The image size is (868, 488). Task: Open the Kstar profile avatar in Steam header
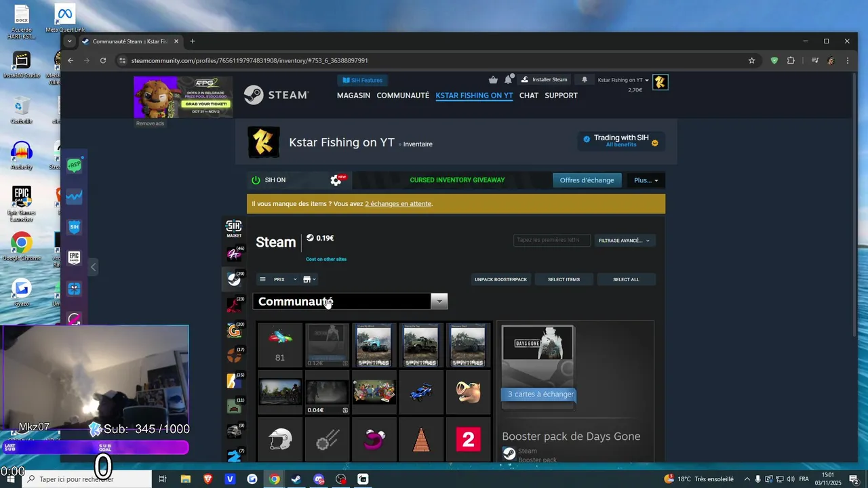click(660, 83)
